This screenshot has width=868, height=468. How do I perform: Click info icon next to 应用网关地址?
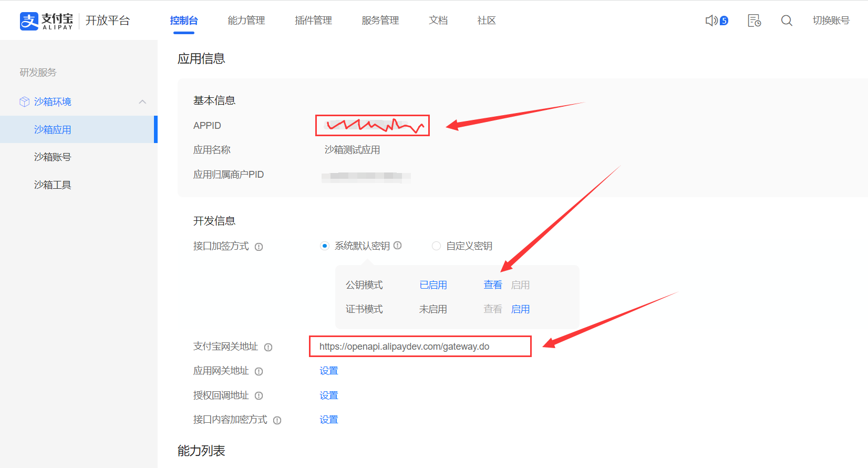pos(259,371)
